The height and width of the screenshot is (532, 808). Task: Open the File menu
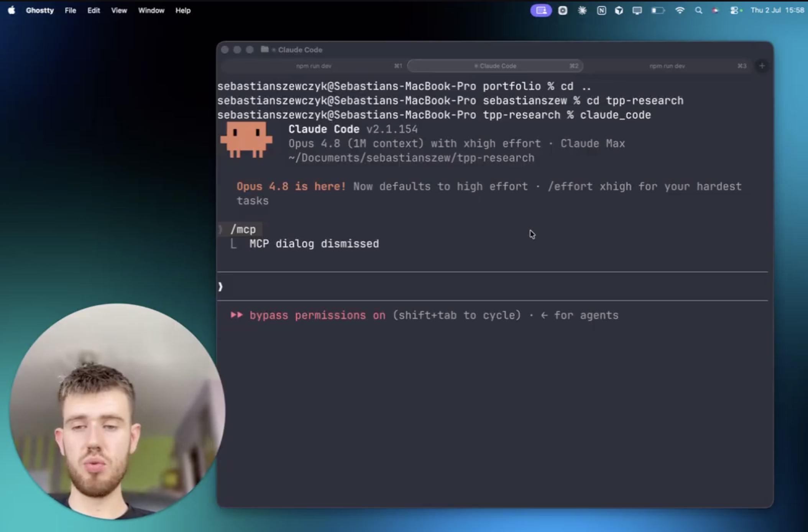pos(70,10)
